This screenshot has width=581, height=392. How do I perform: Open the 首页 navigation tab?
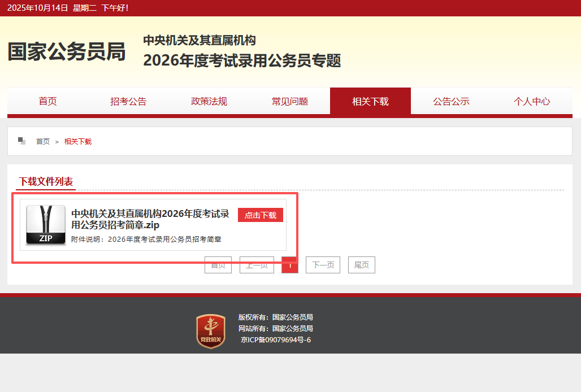coord(47,102)
